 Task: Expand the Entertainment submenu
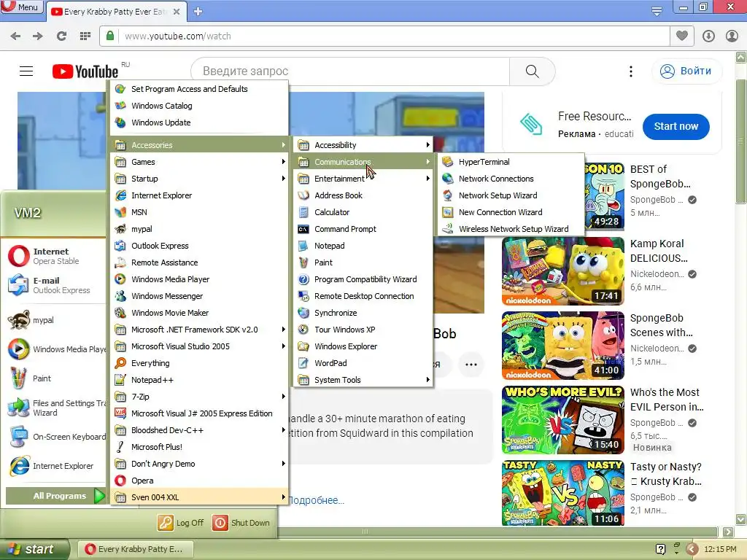(x=363, y=179)
